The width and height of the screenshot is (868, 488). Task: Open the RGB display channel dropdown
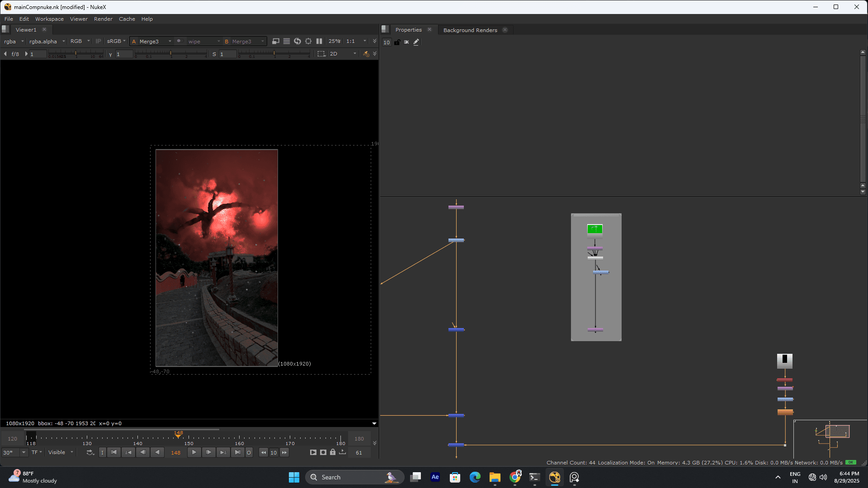point(80,41)
